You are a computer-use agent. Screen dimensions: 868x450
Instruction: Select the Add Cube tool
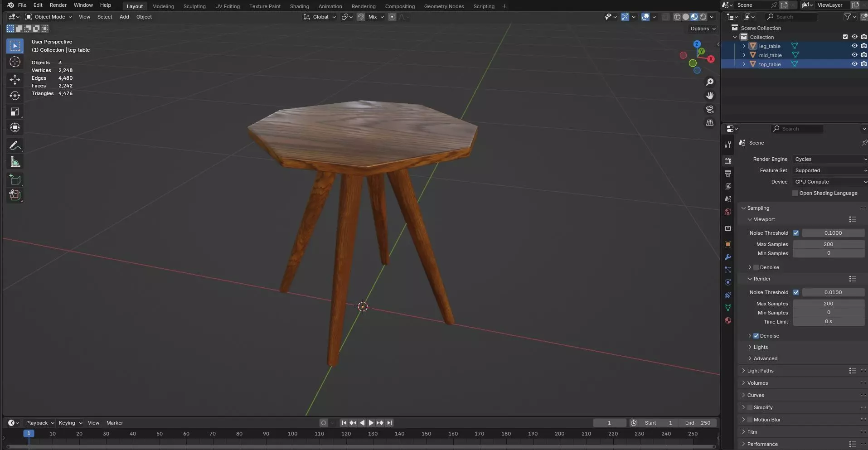15,179
